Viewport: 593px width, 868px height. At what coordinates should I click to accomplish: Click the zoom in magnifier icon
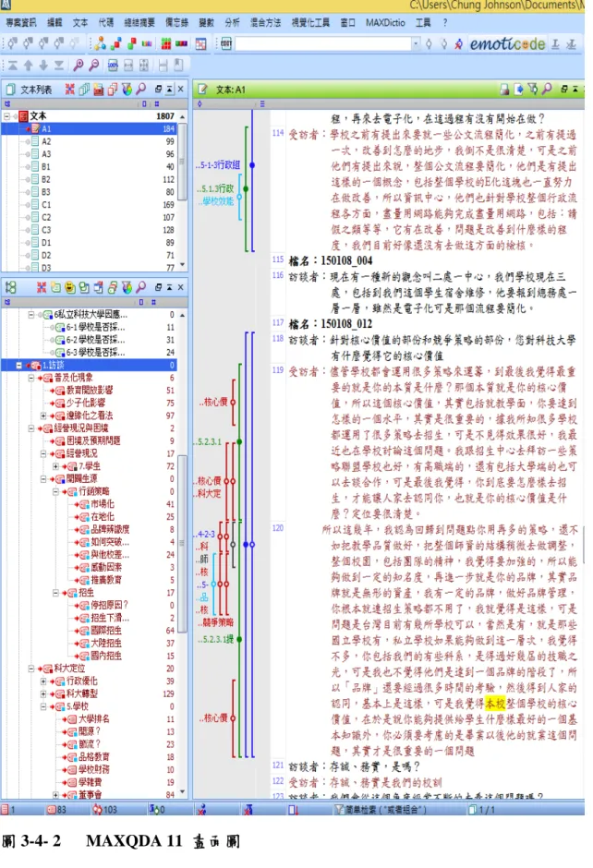79,66
